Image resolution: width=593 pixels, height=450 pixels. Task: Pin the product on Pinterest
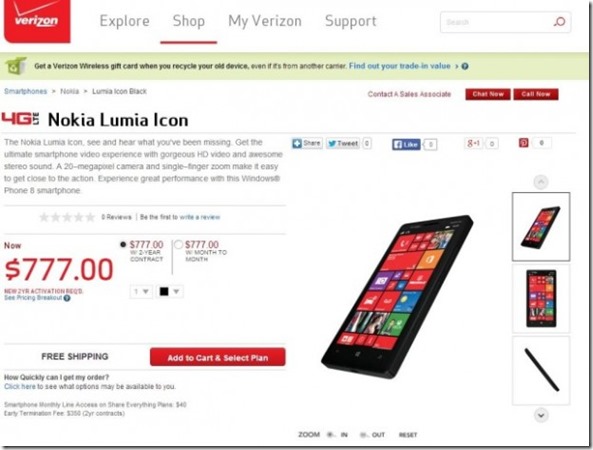tap(523, 143)
